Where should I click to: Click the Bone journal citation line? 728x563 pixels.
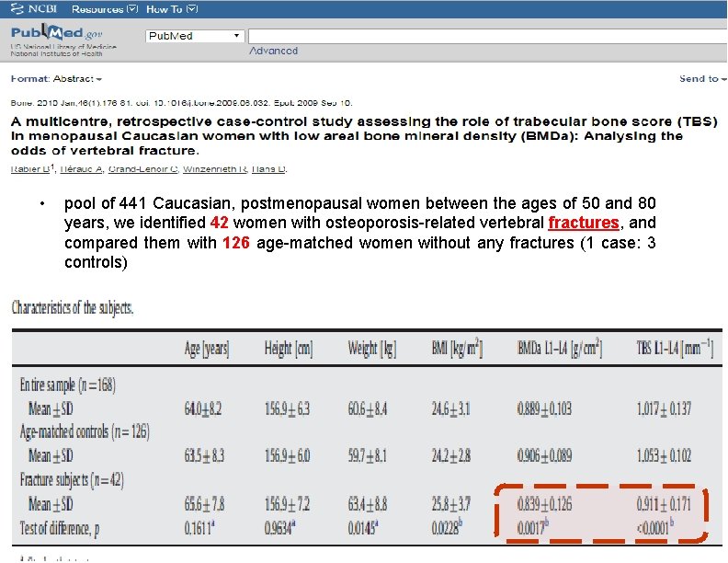(x=181, y=103)
